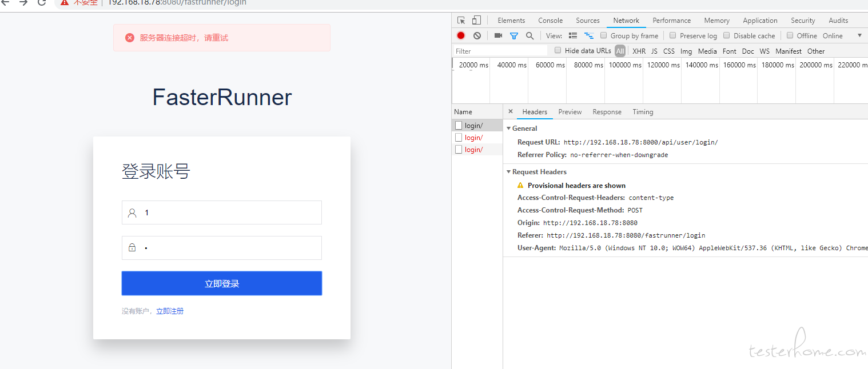Show the Headers details tab
The height and width of the screenshot is (369, 868).
click(535, 112)
